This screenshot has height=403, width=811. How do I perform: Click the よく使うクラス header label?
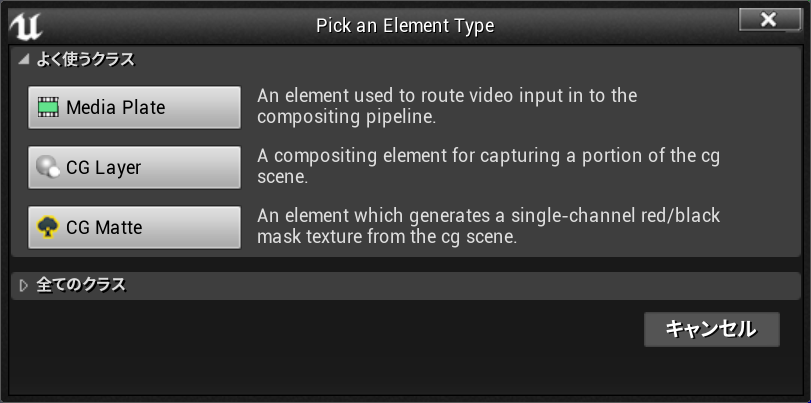85,60
